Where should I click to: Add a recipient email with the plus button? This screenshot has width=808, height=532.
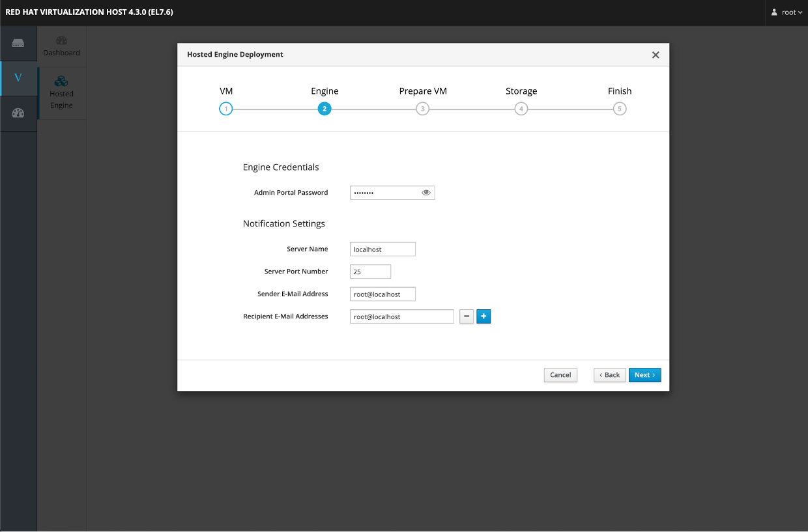coord(483,316)
